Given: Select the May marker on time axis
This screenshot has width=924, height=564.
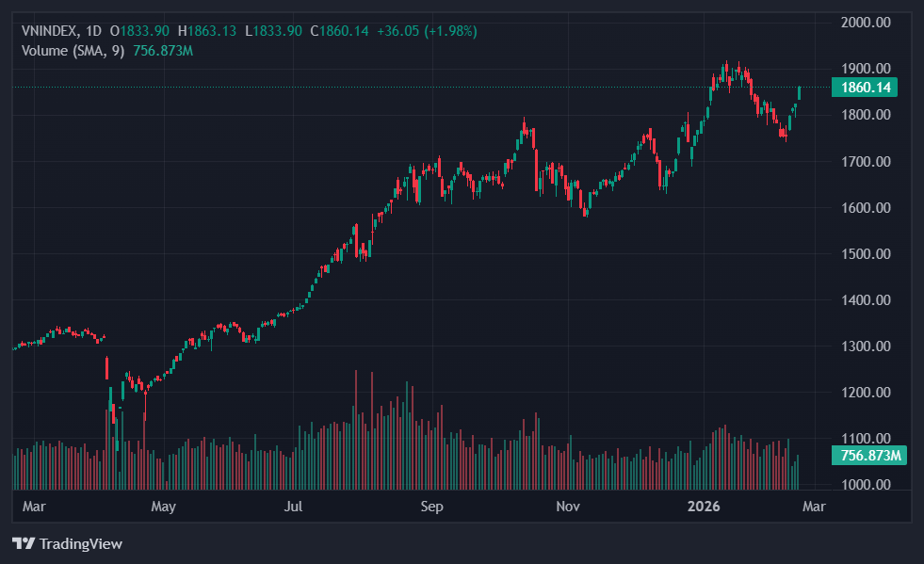Looking at the screenshot, I should tap(163, 507).
